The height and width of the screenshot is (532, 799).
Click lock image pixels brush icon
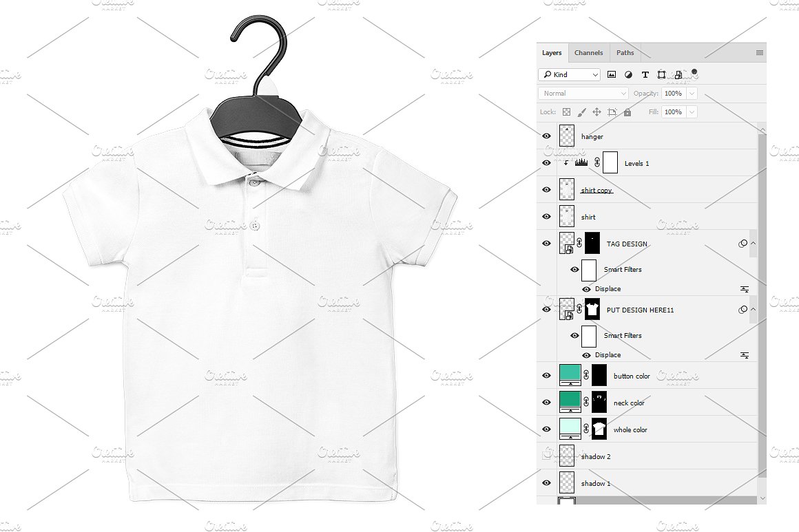[x=581, y=111]
